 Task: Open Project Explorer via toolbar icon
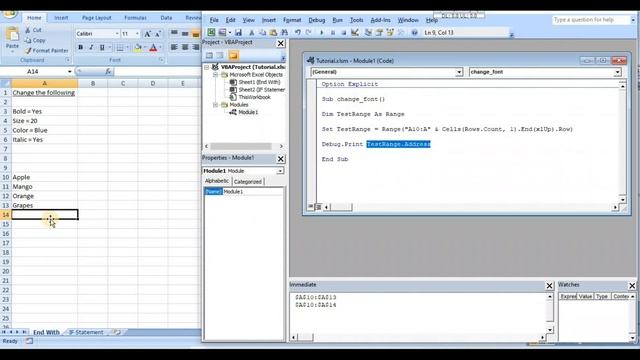pyautogui.click(x=368, y=32)
